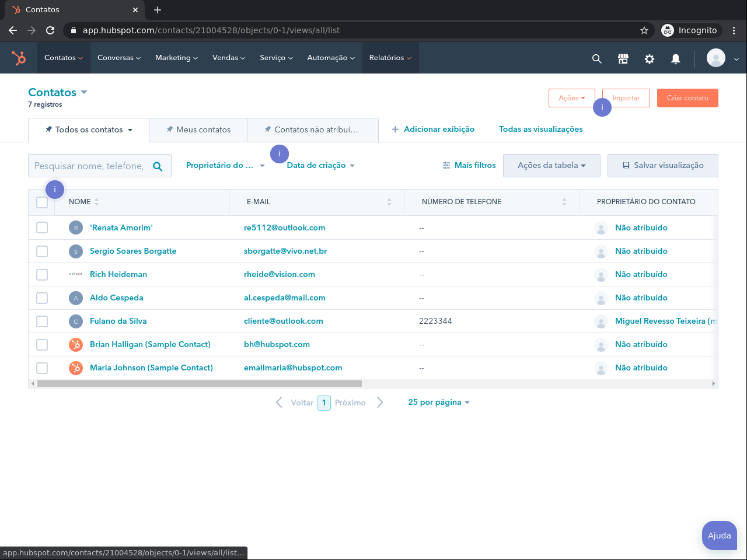Click the Criar contato button

click(687, 98)
